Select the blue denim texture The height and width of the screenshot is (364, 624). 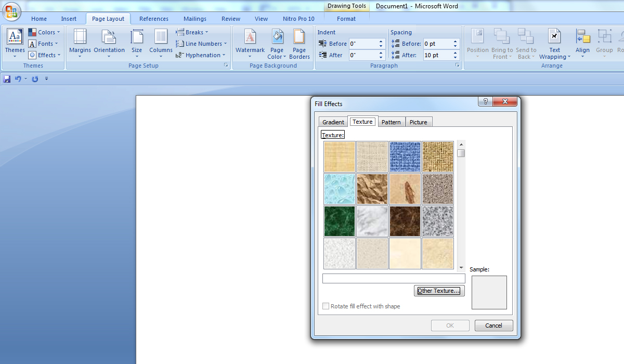coord(405,157)
